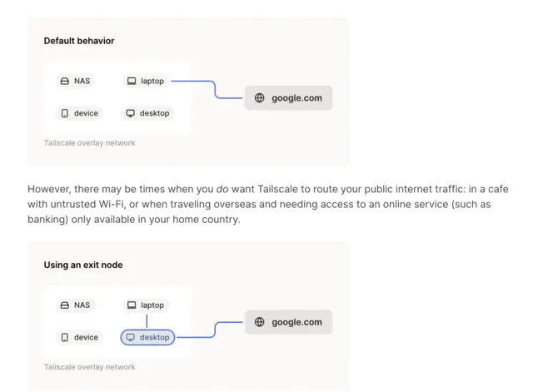Click the globe icon beside google.com in top diagram
533x392 pixels.
tap(259, 98)
